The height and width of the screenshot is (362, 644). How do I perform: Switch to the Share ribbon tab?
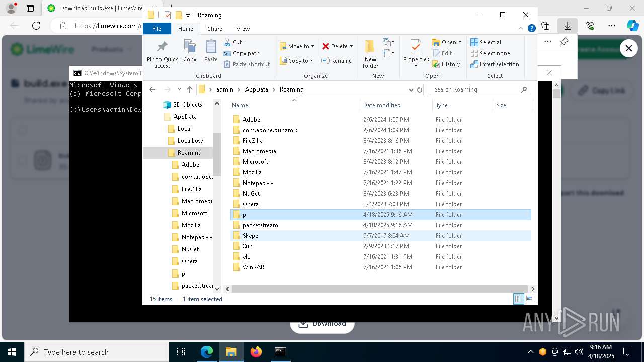coord(215,29)
